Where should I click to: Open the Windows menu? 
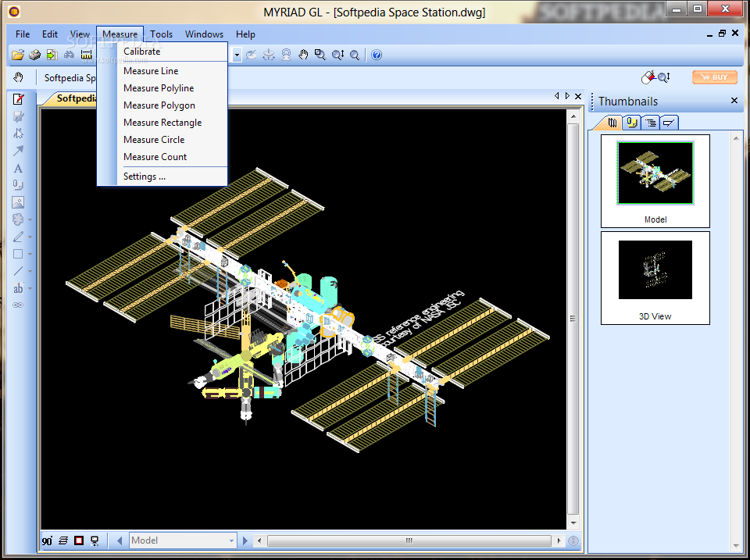point(204,34)
